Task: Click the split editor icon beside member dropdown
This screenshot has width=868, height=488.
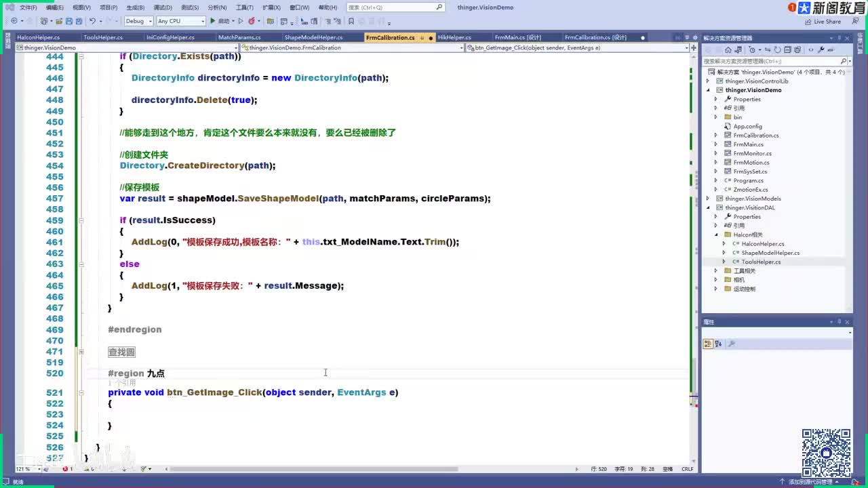Action: [692, 47]
